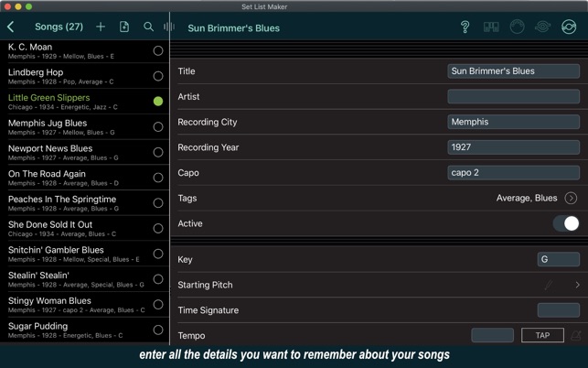
Task: Click the empty Tempo field
Action: (x=492, y=335)
